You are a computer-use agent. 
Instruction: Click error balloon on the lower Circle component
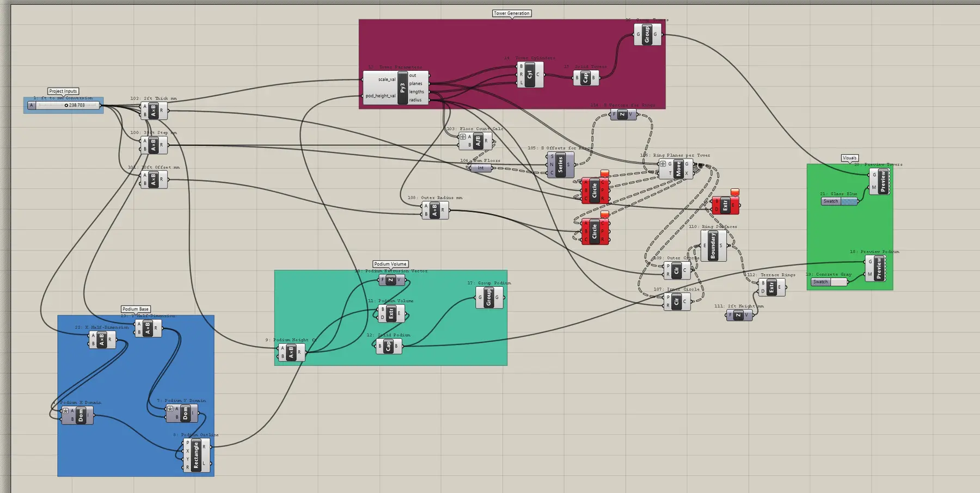(604, 215)
